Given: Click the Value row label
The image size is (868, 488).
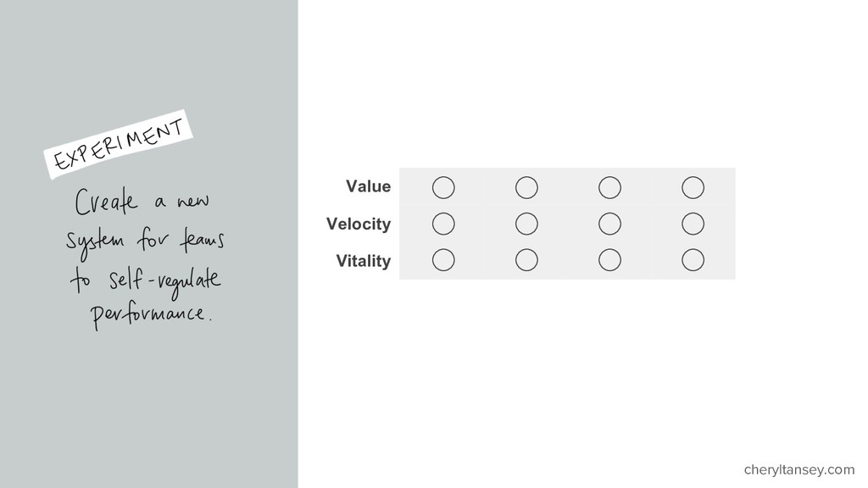Looking at the screenshot, I should 368,186.
